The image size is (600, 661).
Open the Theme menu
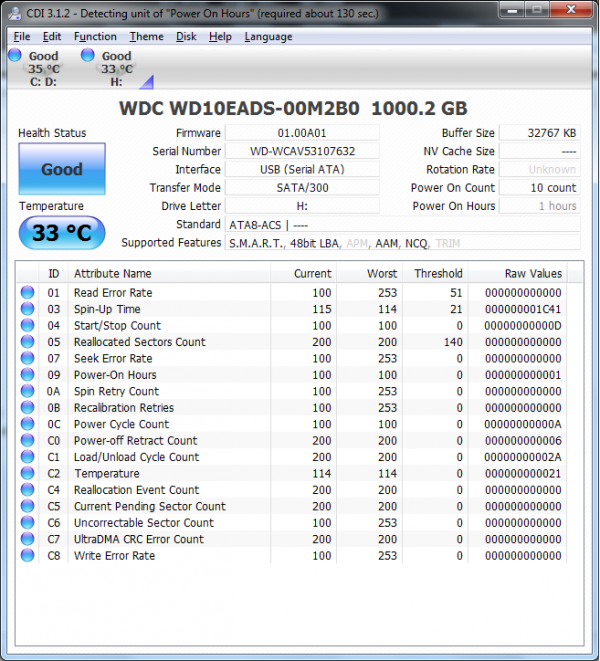tap(146, 37)
